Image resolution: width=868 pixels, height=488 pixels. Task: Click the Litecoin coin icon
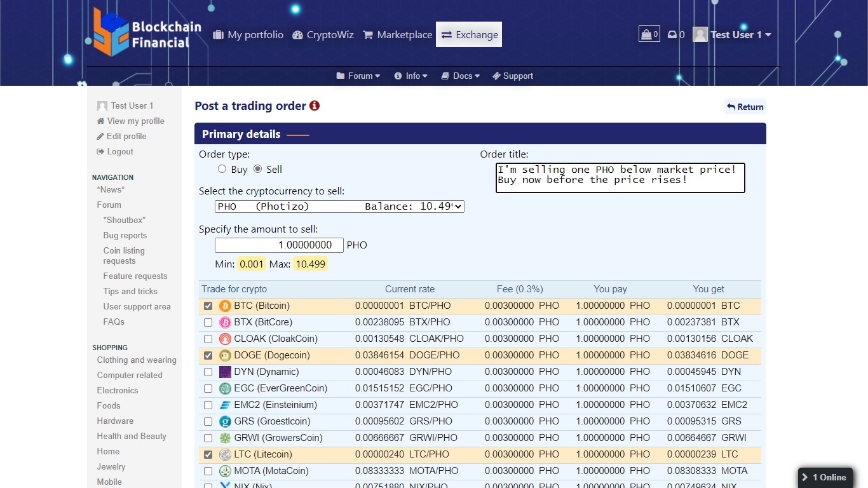pos(225,454)
